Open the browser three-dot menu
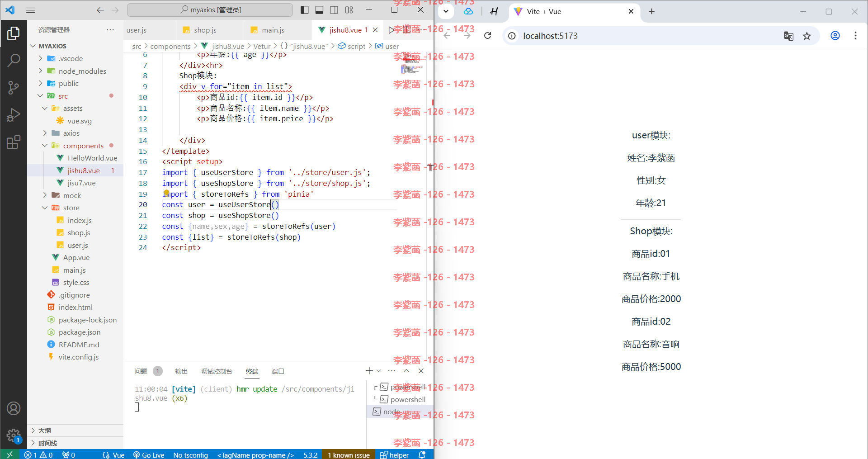The width and height of the screenshot is (868, 459). pos(855,35)
